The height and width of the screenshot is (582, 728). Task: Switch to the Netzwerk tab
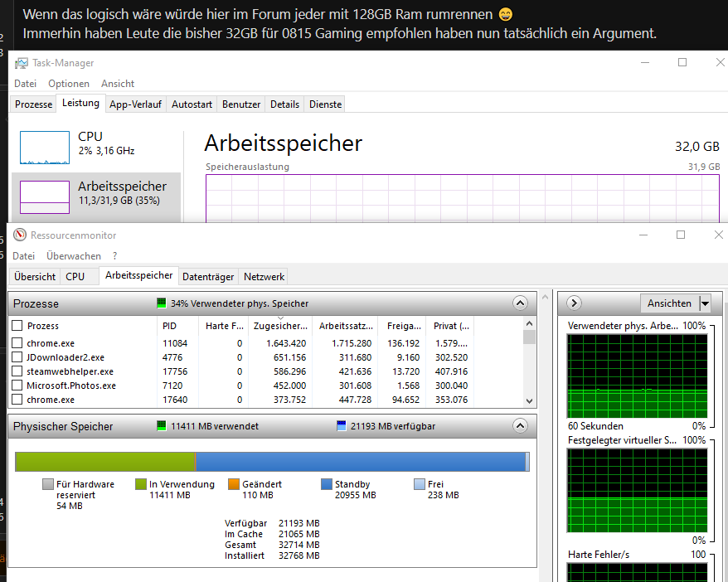[265, 277]
